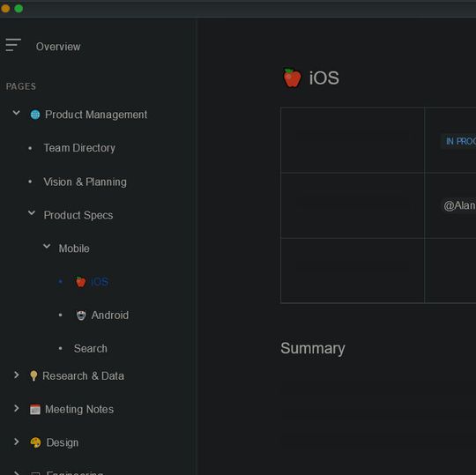
Task: Open the Vision & Planning page
Action: [x=85, y=182]
